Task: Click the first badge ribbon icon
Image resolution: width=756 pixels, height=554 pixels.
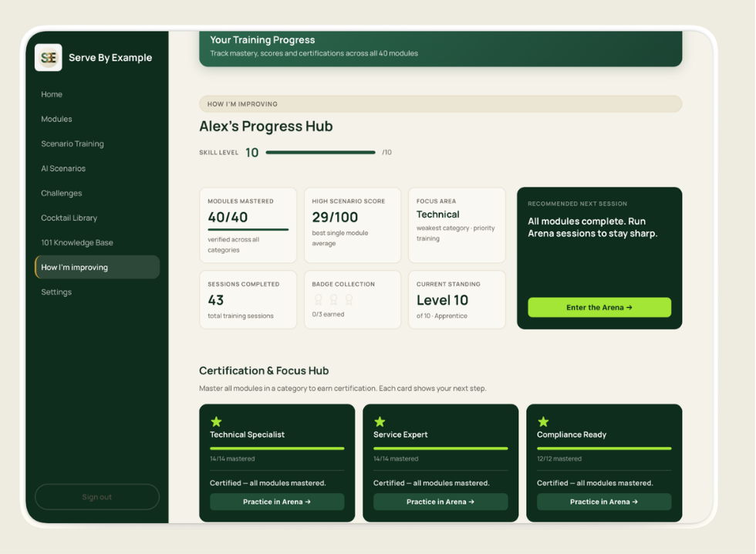Action: [318, 300]
